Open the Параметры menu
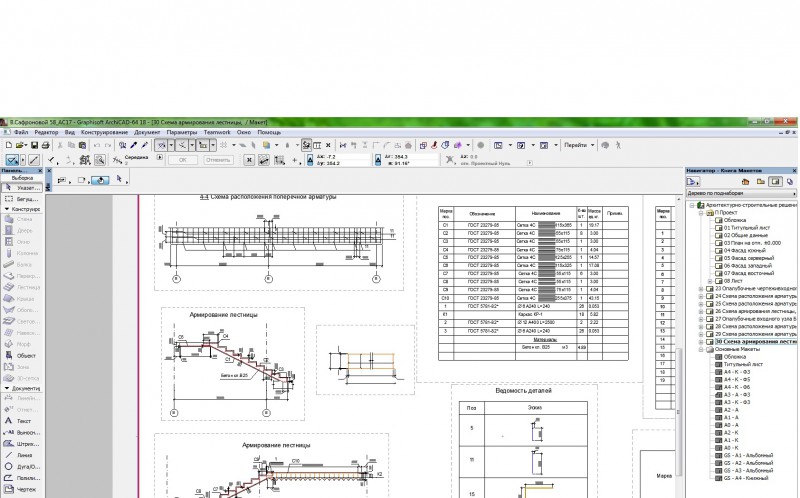Viewport: 800px width, 498px height. pos(182,133)
